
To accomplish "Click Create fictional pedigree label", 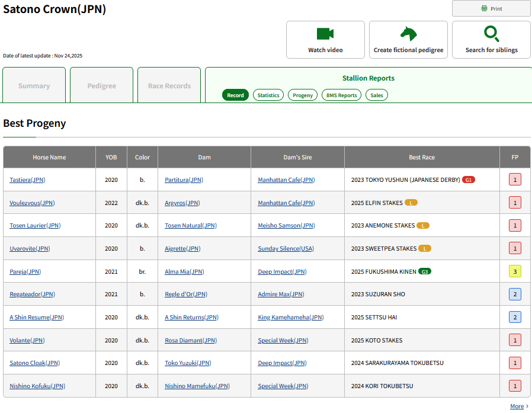I will coord(409,50).
